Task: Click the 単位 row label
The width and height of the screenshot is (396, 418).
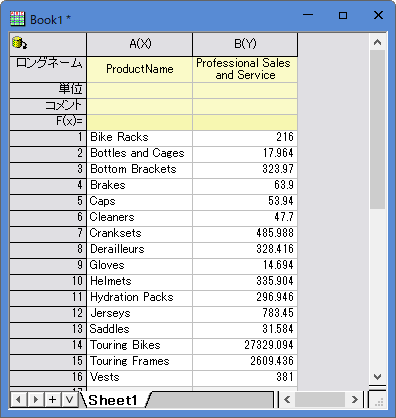Action: pyautogui.click(x=48, y=90)
